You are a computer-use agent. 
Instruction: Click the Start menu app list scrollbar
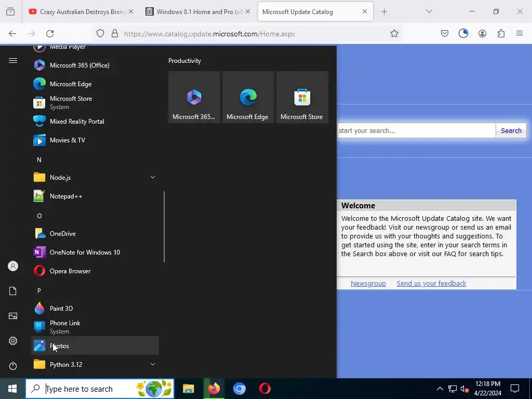click(164, 227)
